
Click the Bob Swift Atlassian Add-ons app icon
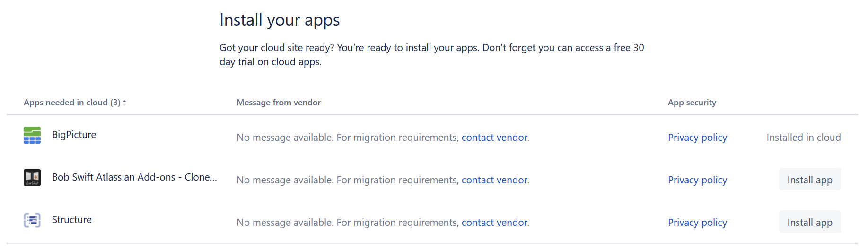point(32,178)
